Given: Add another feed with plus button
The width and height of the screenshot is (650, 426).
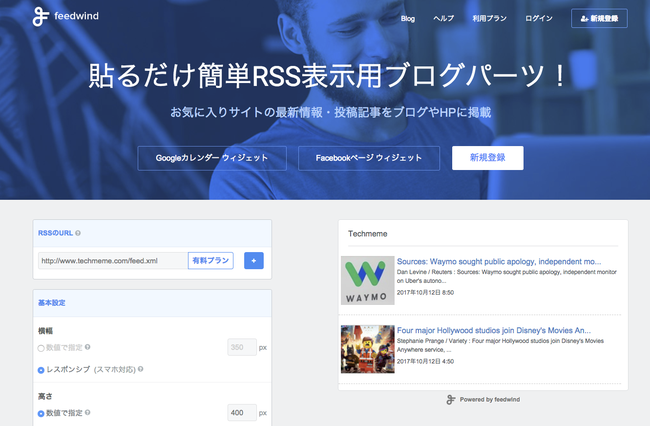Looking at the screenshot, I should (x=254, y=261).
